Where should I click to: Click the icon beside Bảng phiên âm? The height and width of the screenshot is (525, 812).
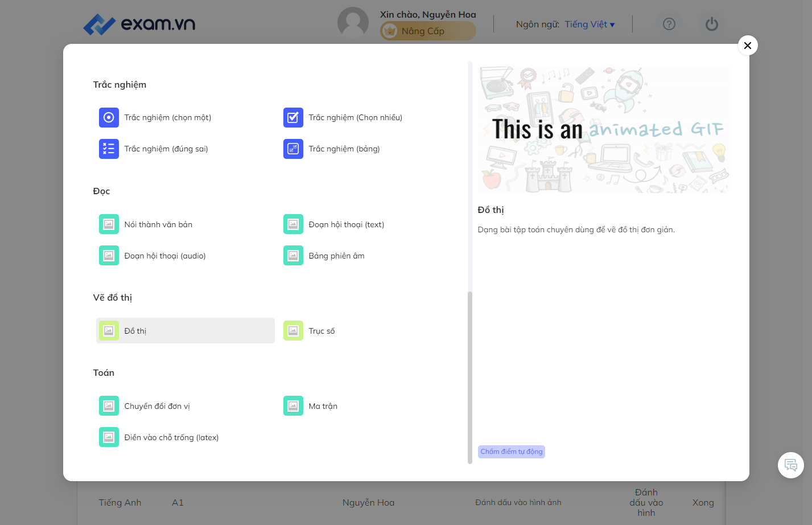click(293, 256)
